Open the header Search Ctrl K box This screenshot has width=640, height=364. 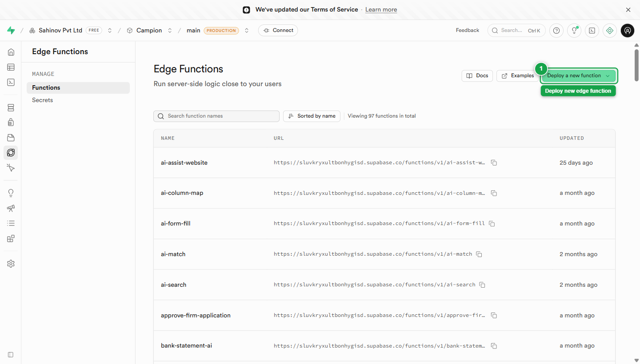click(516, 31)
